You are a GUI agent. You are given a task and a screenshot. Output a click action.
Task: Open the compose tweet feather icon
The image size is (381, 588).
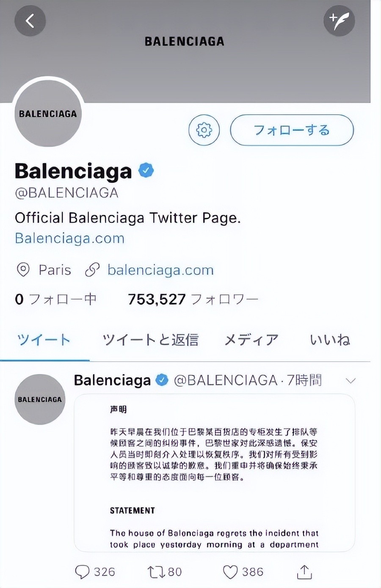click(x=339, y=20)
